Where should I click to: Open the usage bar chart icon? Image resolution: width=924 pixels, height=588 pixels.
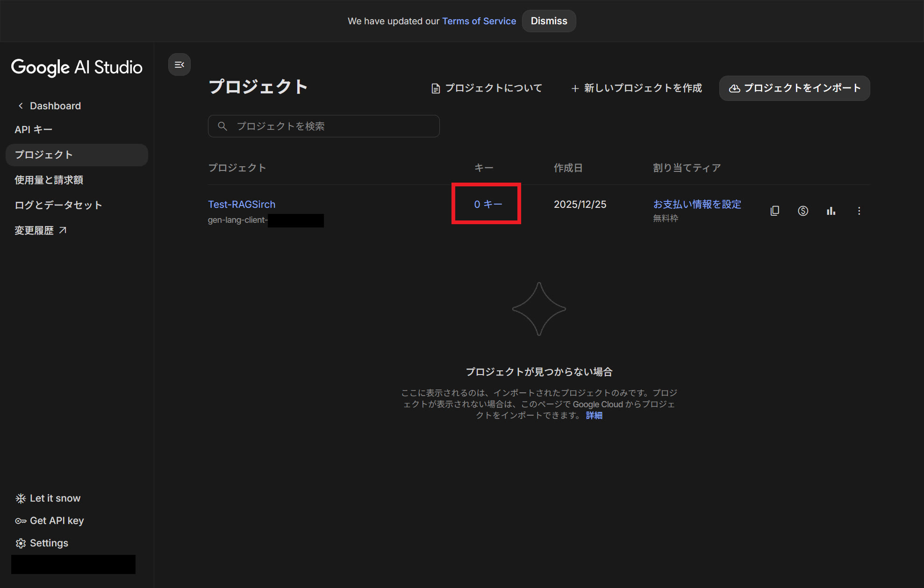(x=831, y=211)
